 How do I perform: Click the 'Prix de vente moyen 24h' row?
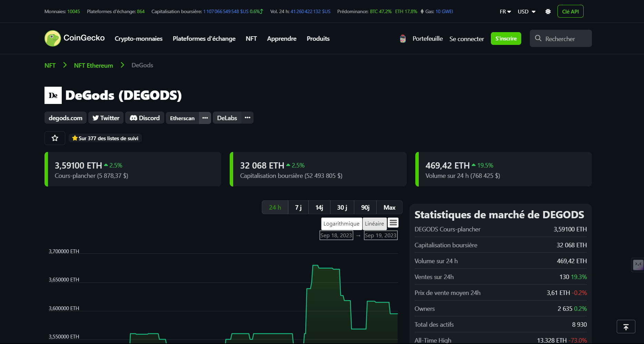(501, 293)
